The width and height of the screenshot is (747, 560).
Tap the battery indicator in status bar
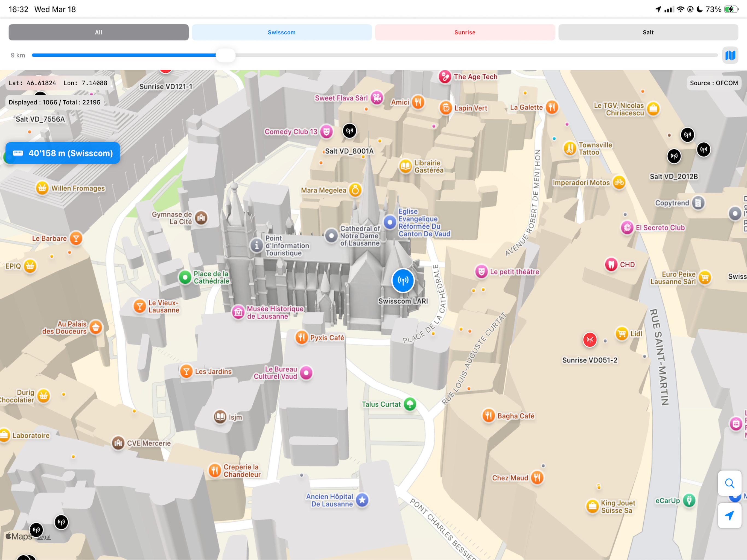click(731, 9)
